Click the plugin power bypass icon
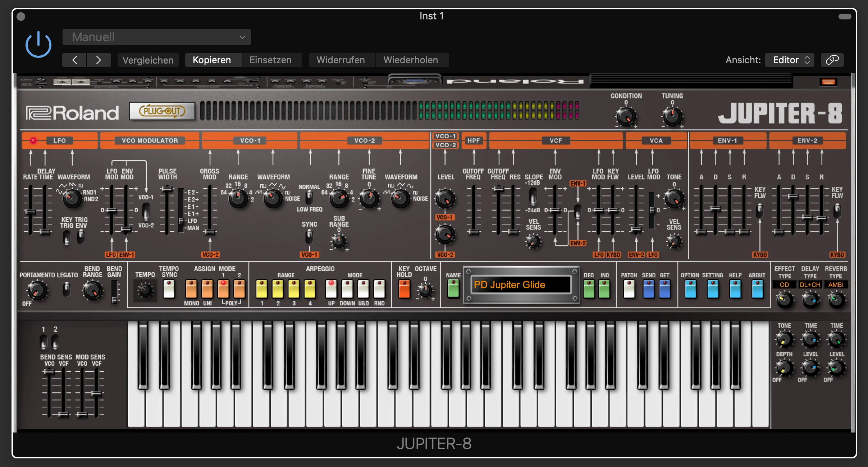The width and height of the screenshot is (868, 467). click(x=38, y=45)
